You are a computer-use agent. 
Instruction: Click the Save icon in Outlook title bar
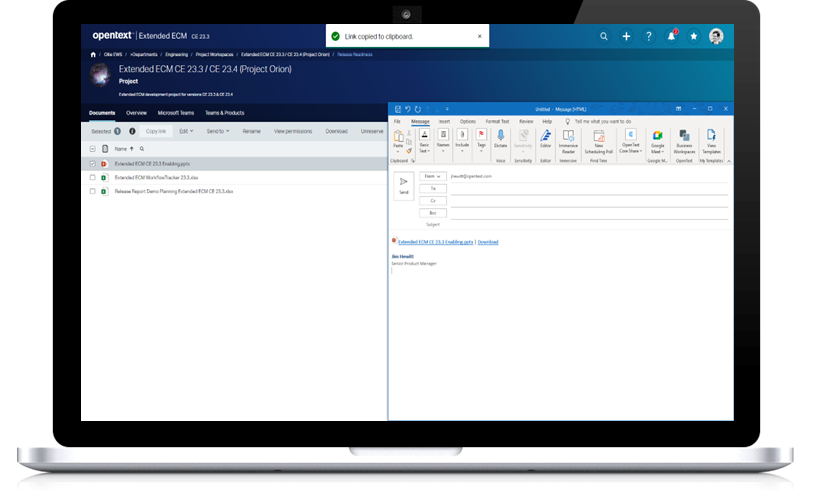pos(398,109)
